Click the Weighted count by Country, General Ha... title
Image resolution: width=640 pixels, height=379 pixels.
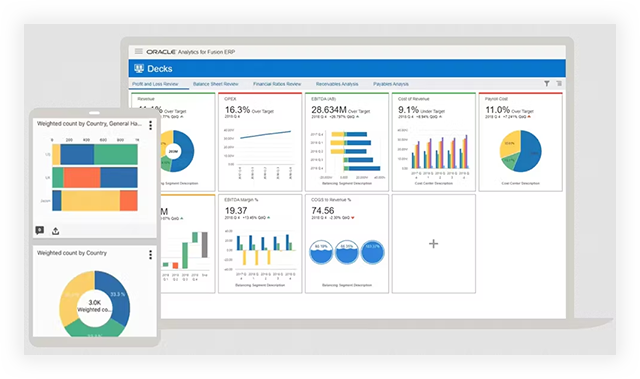click(x=89, y=124)
